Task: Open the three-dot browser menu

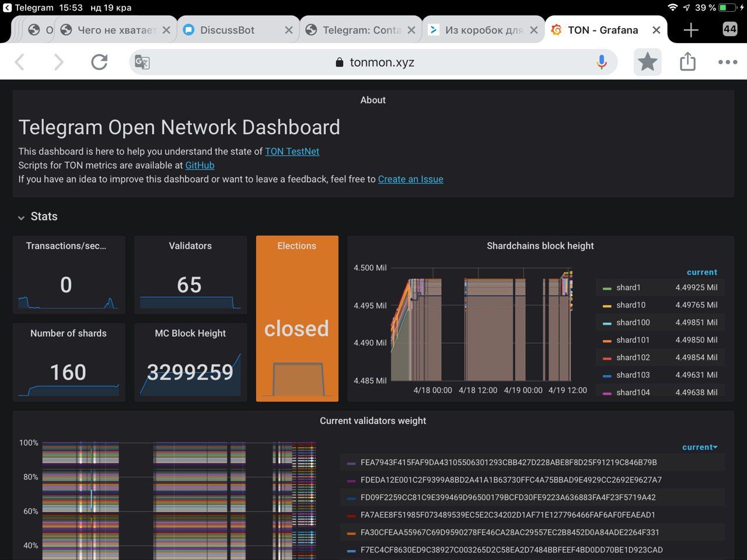Action: tap(728, 62)
